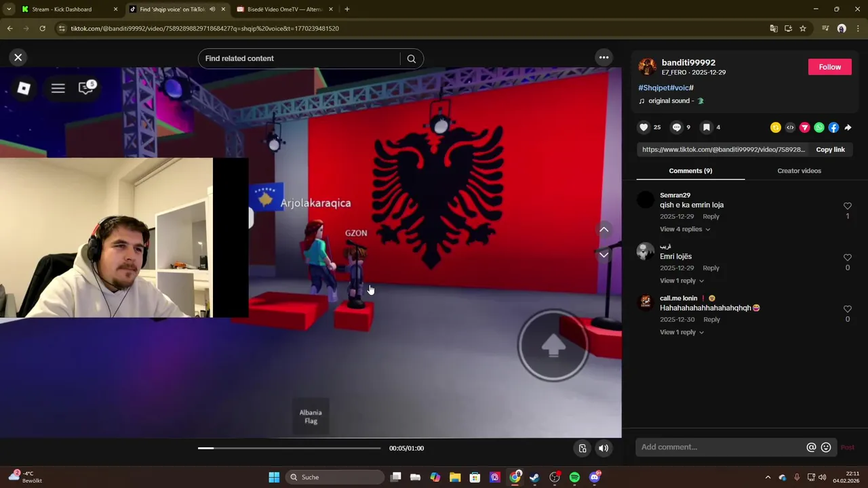Expand View 1 reply under 'Emri lojës'
This screenshot has width=868, height=488.
(682, 281)
